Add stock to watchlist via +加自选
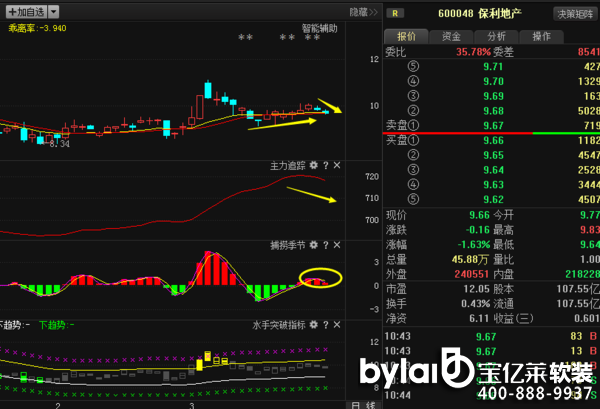Image resolution: width=600 pixels, height=409 pixels. 24,12
